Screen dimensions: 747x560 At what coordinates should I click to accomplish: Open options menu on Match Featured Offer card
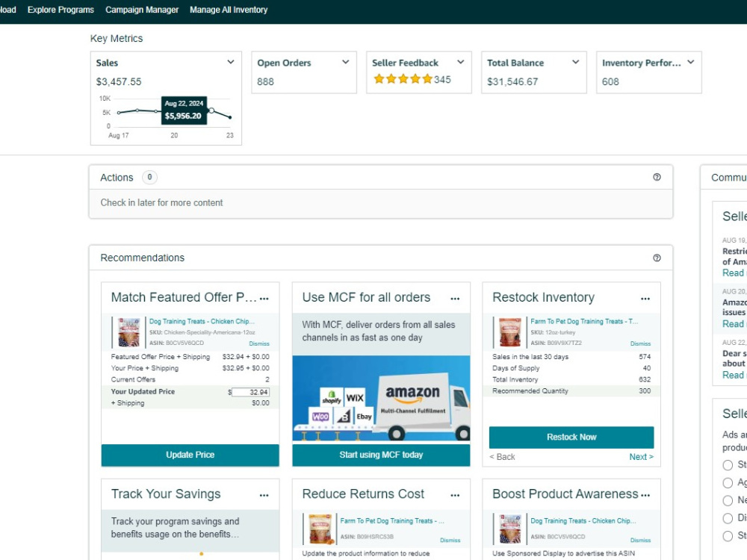pos(264,299)
